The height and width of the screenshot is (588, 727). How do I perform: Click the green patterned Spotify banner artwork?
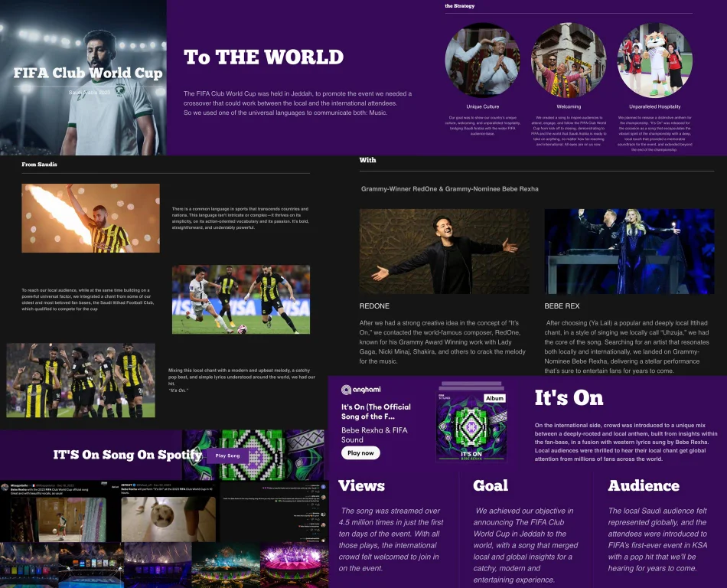point(253,455)
